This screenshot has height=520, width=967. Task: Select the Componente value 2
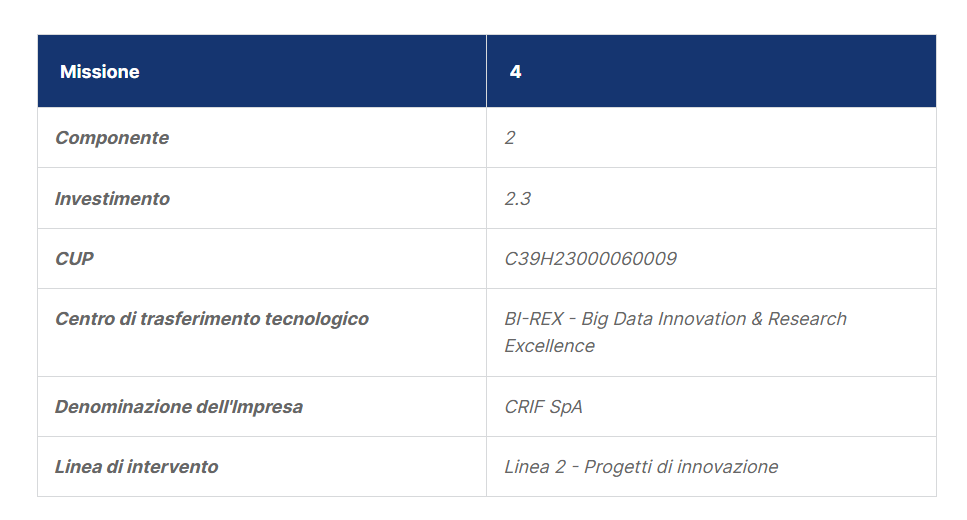(x=510, y=138)
